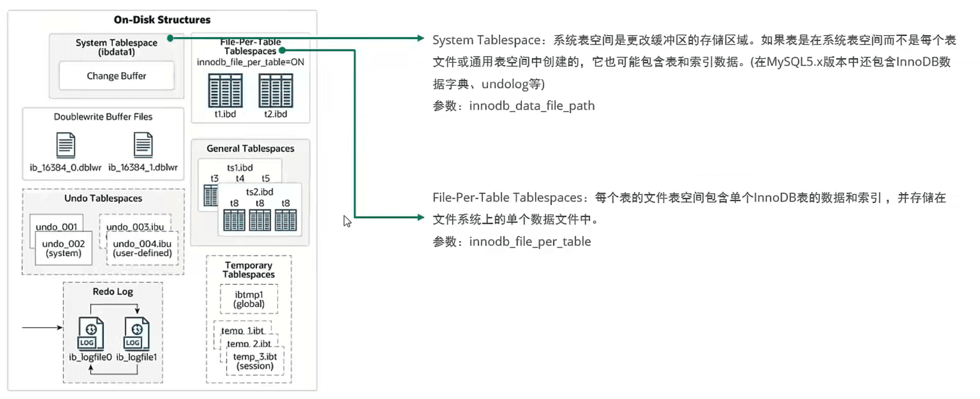Click the t1.ibd table file icon

click(x=225, y=90)
